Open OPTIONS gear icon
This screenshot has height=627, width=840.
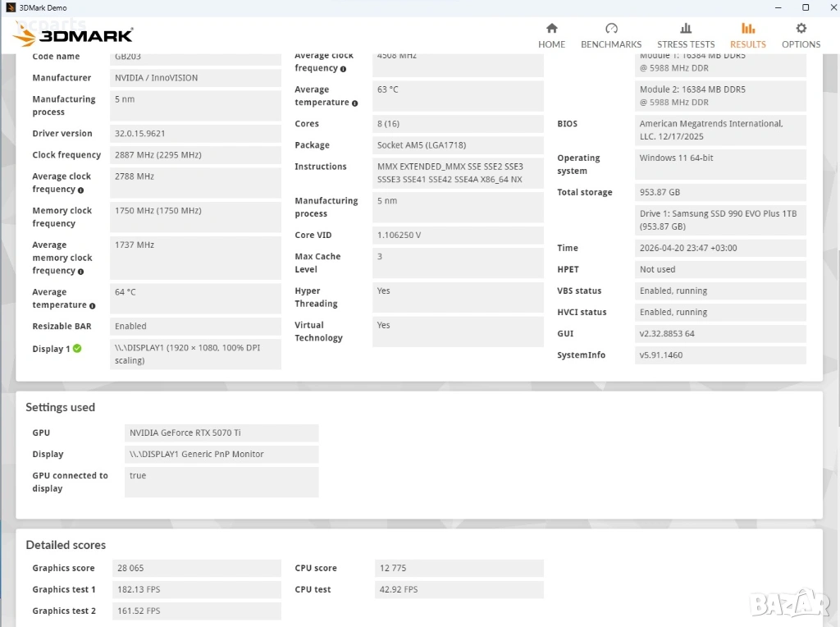801,29
